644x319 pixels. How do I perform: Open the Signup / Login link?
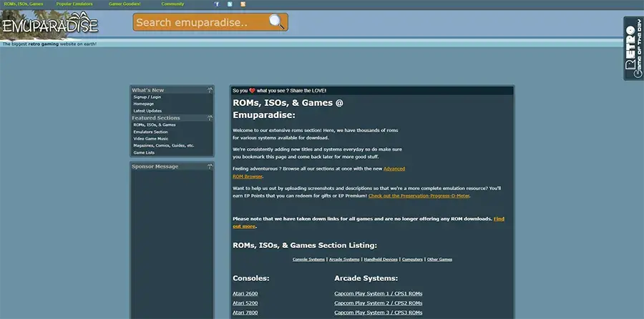tap(147, 97)
